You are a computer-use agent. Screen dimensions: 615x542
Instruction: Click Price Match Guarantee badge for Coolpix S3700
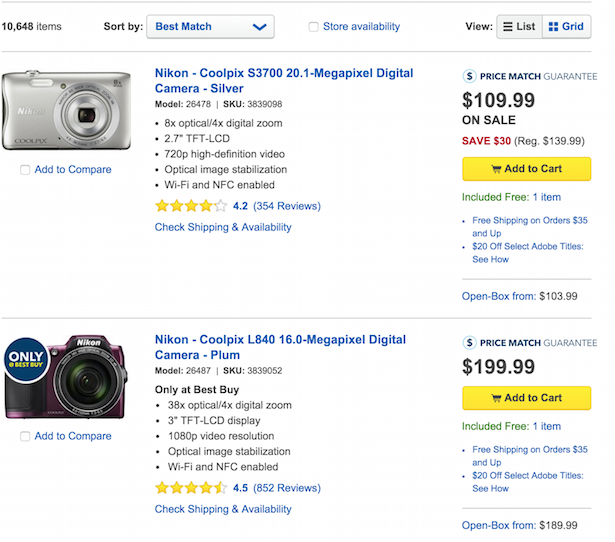(530, 75)
